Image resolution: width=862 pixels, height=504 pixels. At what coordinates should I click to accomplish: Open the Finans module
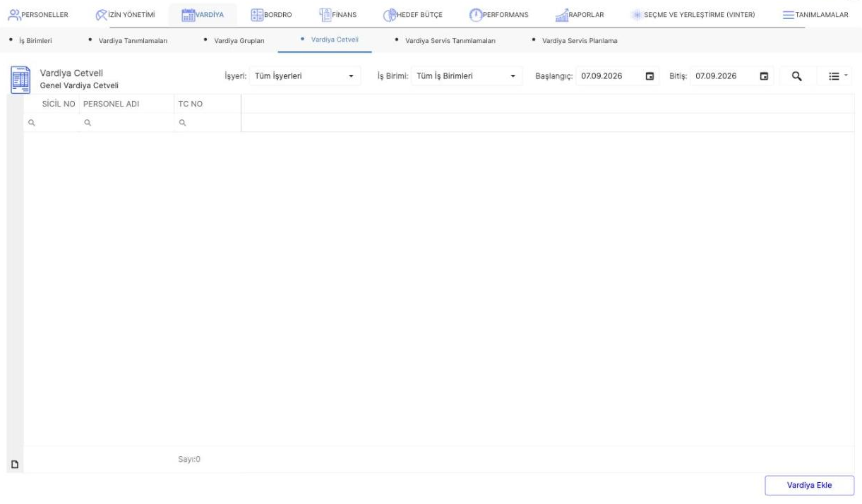point(338,14)
